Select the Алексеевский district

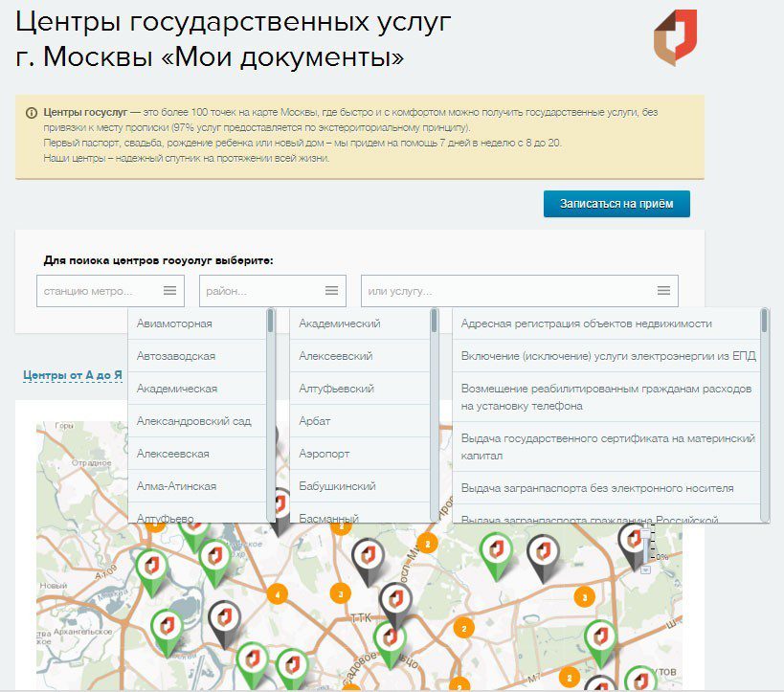[x=360, y=356]
